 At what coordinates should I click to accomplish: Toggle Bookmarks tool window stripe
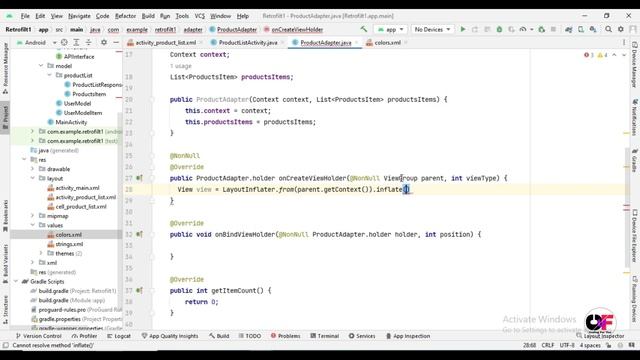click(5, 216)
